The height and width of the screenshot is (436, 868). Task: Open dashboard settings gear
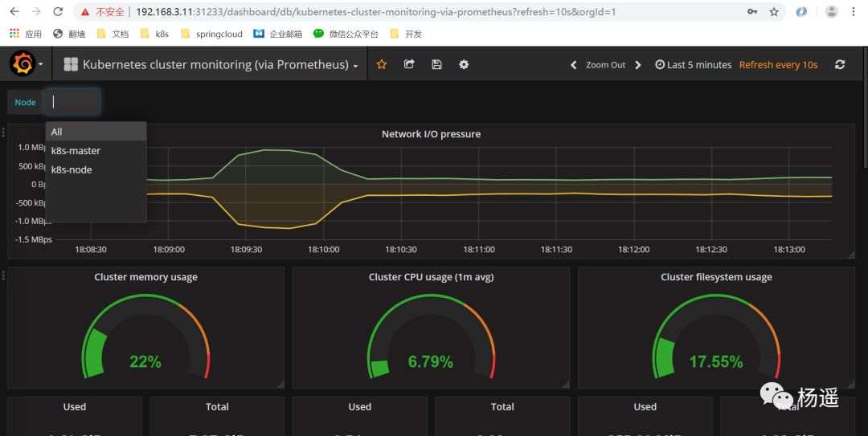(x=464, y=64)
